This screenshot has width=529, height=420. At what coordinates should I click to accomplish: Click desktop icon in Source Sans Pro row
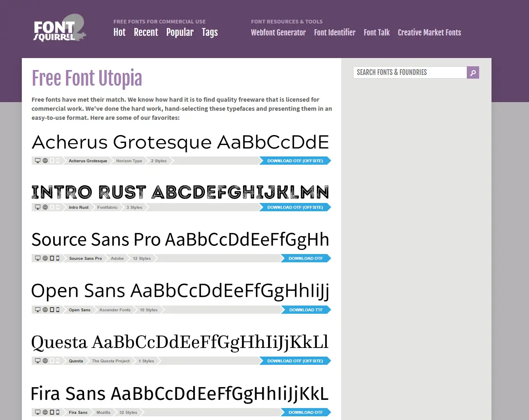[x=37, y=258]
